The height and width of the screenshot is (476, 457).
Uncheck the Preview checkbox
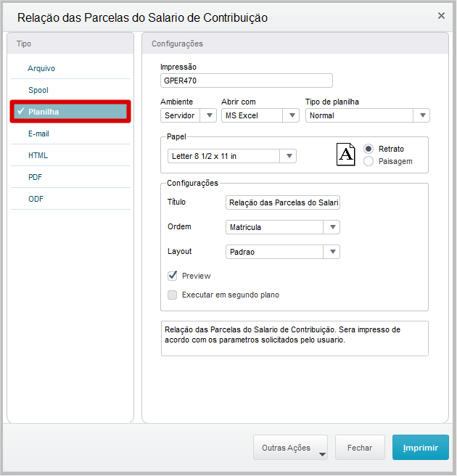(x=173, y=276)
